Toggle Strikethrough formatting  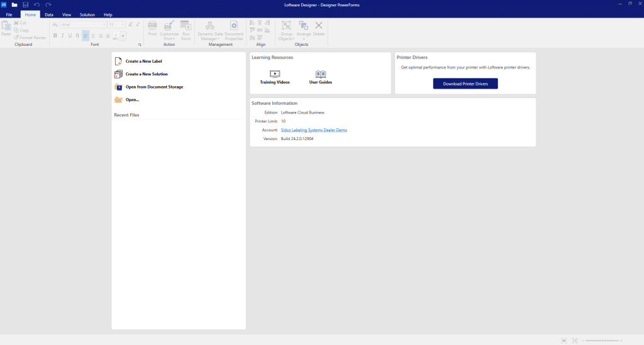click(x=77, y=36)
